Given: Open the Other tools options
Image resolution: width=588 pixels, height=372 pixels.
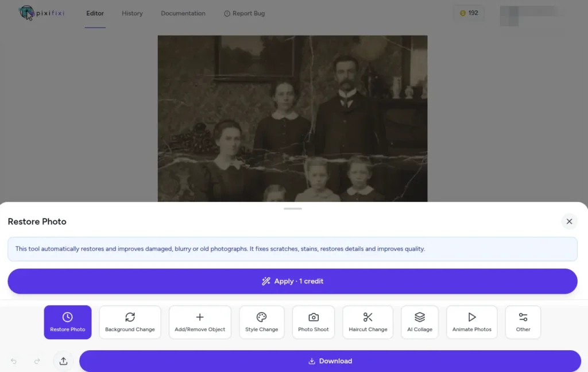Looking at the screenshot, I should [523, 322].
